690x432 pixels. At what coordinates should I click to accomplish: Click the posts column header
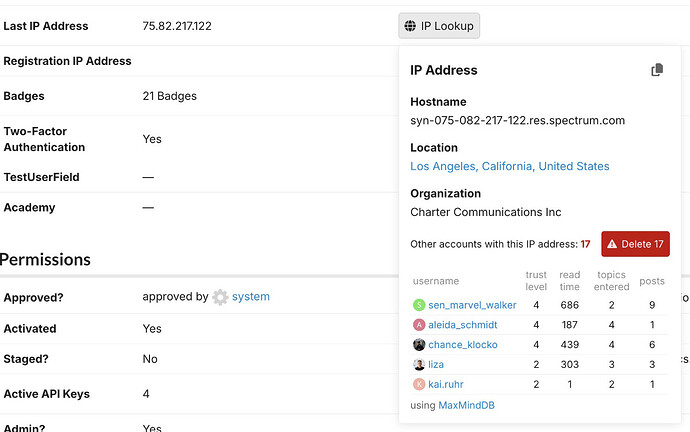(652, 281)
